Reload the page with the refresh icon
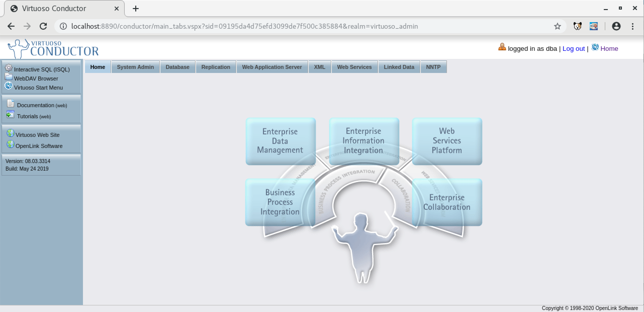The height and width of the screenshot is (312, 644). pyautogui.click(x=43, y=26)
